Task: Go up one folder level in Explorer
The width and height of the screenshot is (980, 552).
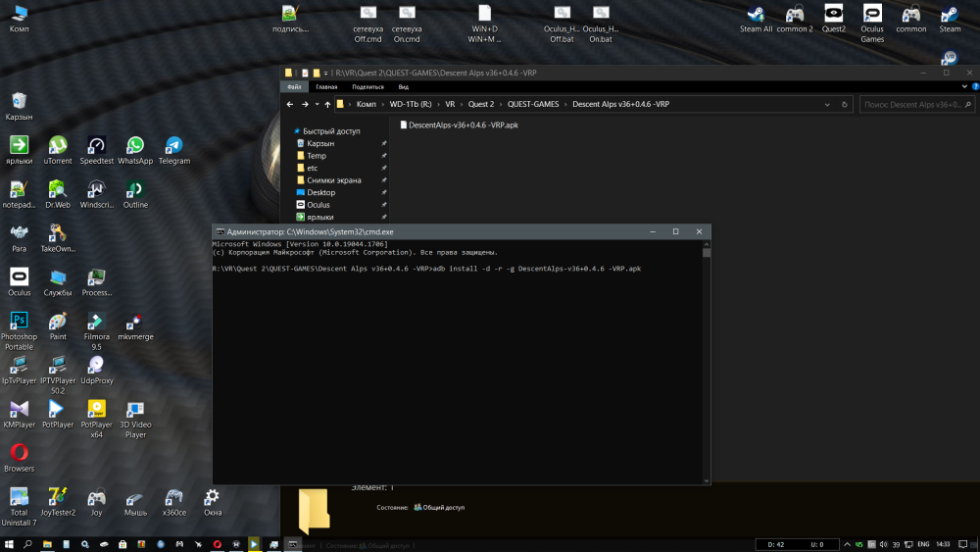Action: [x=327, y=104]
